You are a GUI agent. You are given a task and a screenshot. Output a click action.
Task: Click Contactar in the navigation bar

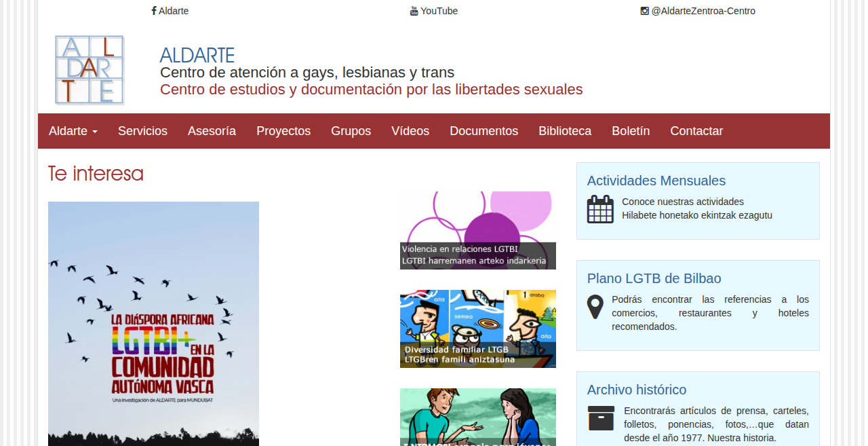coord(696,131)
